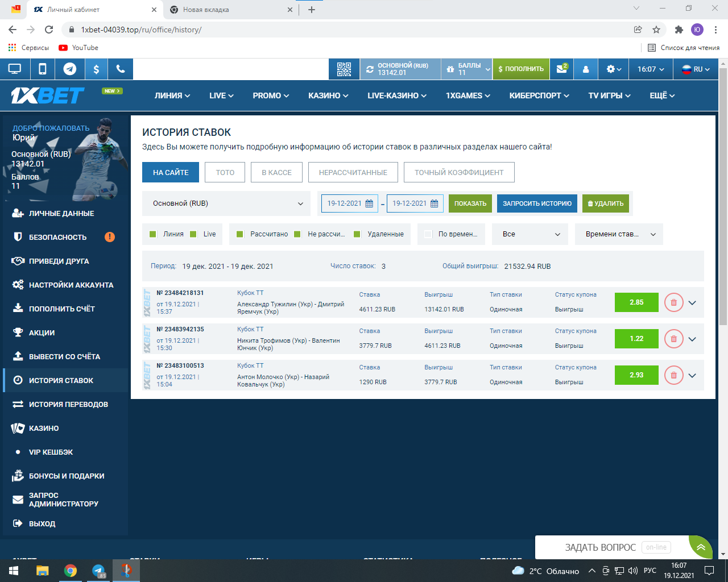Open the Основной (RUB) account dropdown

click(227, 203)
